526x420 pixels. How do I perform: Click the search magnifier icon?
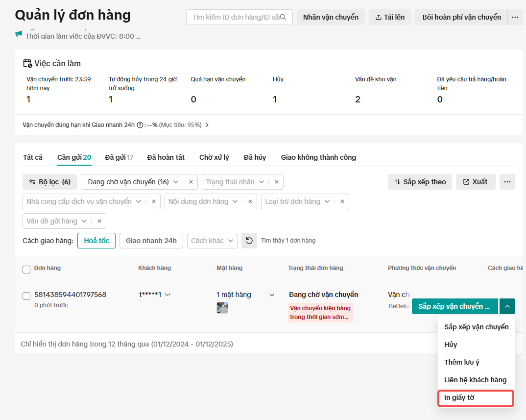(x=283, y=17)
